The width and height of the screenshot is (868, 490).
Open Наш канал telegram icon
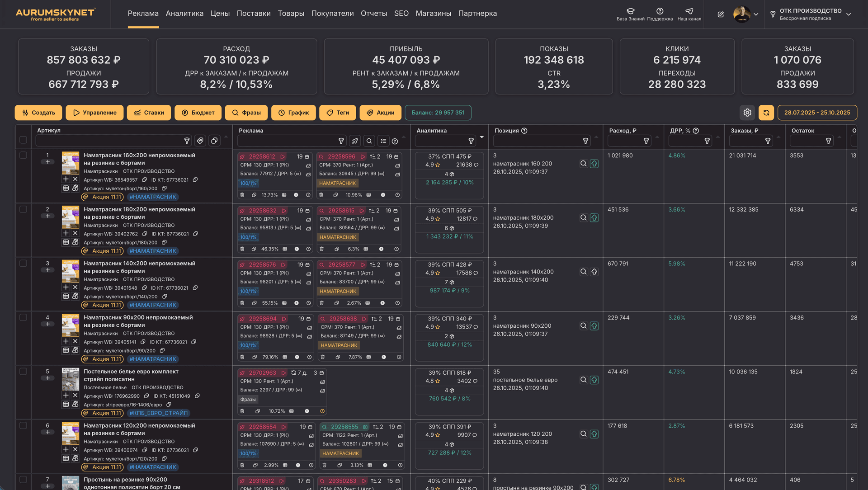pyautogui.click(x=689, y=11)
